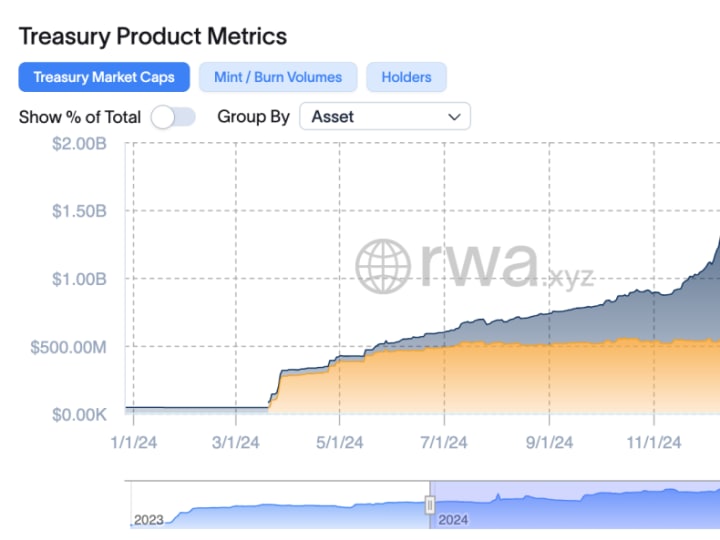This screenshot has height=540, width=720.
Task: Click the Show % of Total label
Action: tap(80, 117)
